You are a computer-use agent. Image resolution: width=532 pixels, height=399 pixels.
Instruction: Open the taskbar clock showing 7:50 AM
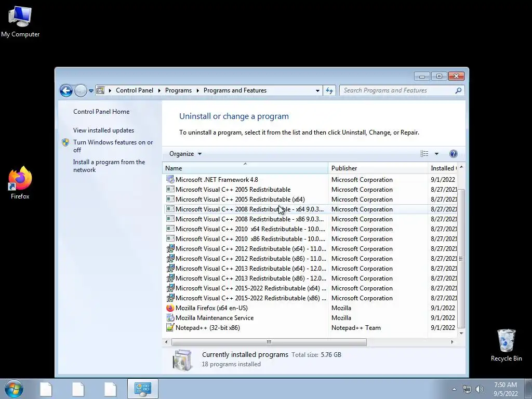click(x=506, y=389)
